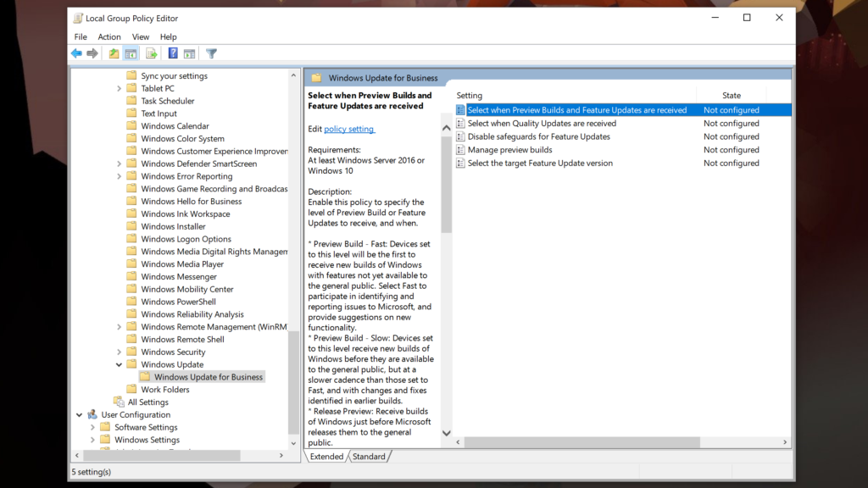Viewport: 868px width, 488px height.
Task: Click the Windows Calendar folder icon
Action: tap(131, 126)
